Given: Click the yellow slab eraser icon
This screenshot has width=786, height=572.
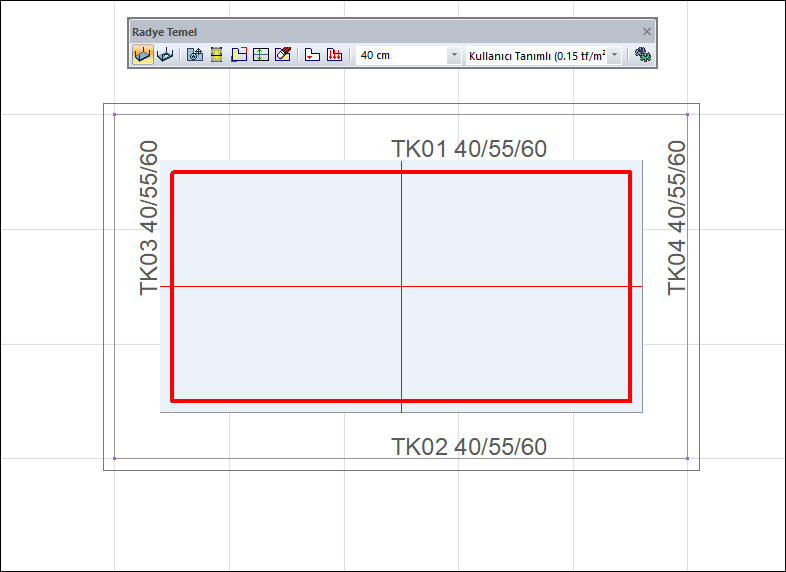Looking at the screenshot, I should 283,55.
